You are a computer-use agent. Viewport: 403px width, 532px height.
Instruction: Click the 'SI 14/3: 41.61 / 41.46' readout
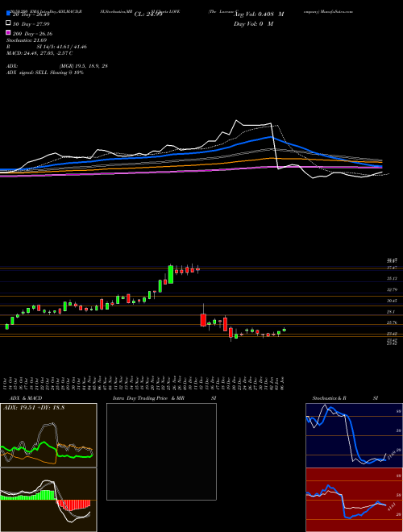point(62,47)
